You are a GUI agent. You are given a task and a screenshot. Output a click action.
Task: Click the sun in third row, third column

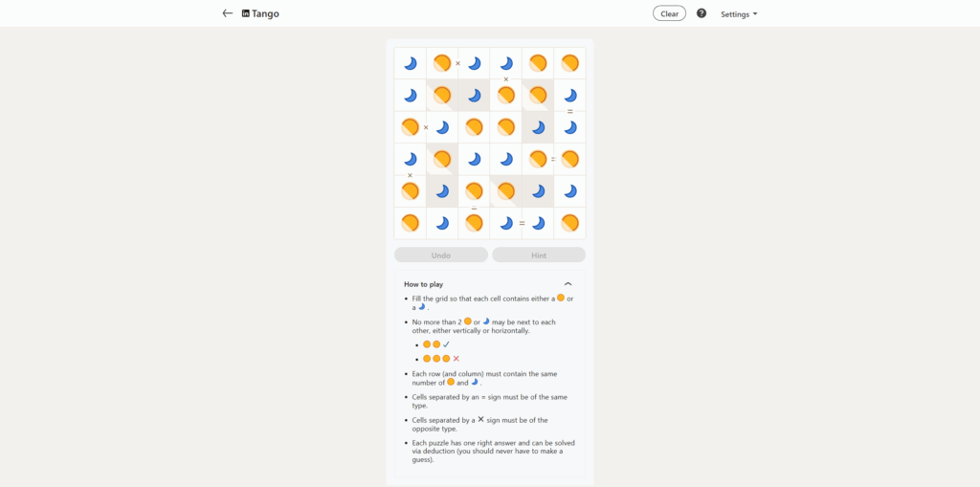coord(475,127)
